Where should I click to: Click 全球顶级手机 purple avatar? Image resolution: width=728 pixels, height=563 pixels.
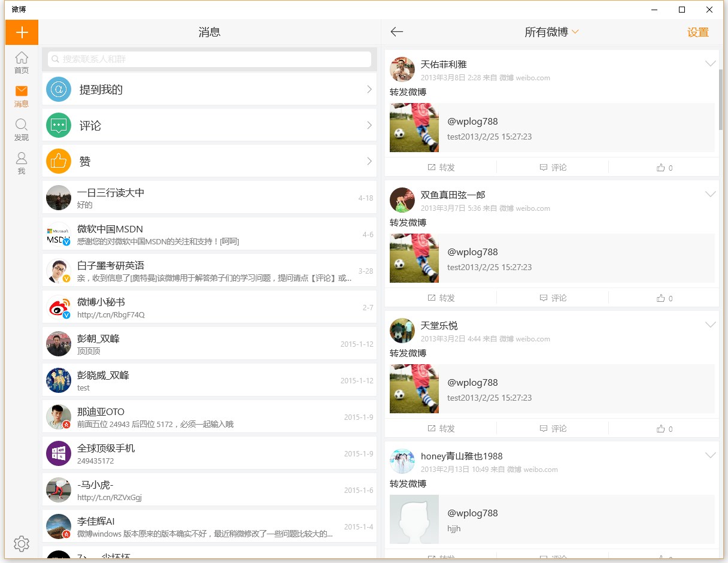(59, 453)
